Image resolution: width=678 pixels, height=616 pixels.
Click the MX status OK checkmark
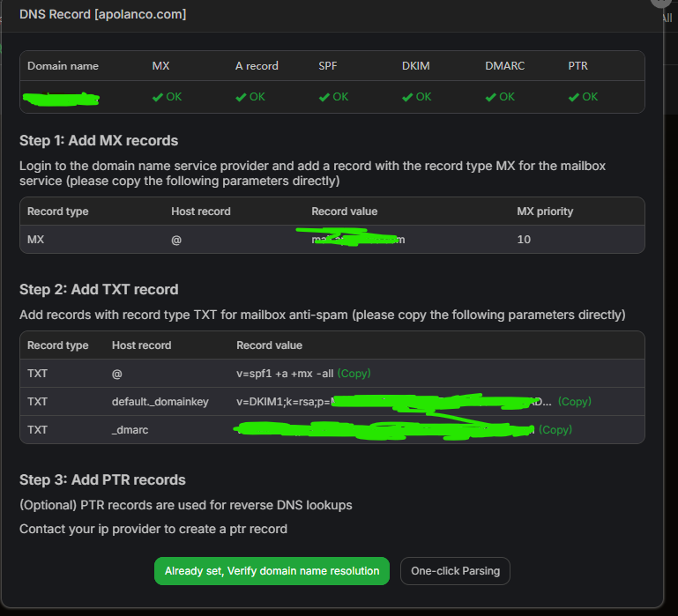158,97
